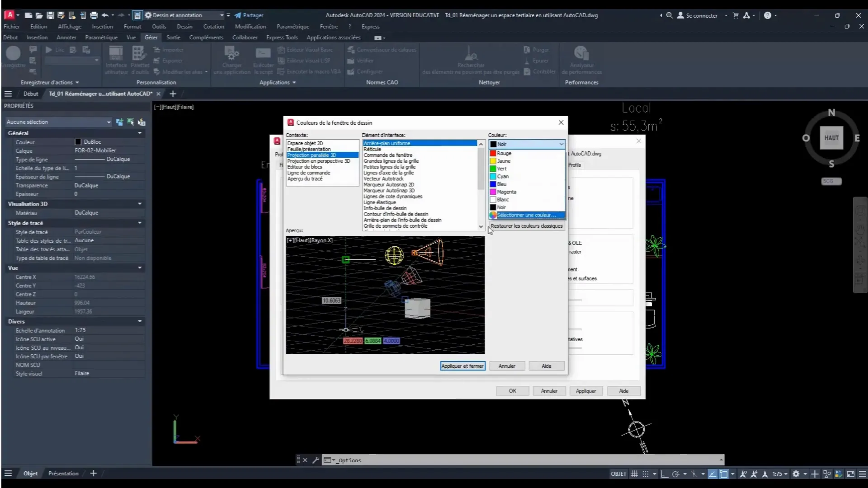Click the PICKADD toggle icon in Properties palette
This screenshot has width=868, height=488.
pyautogui.click(x=119, y=122)
